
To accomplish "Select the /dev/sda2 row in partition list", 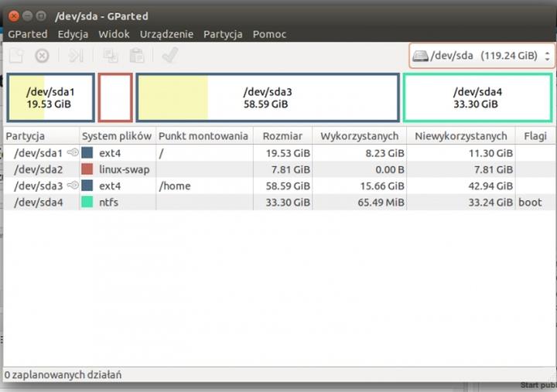I will 39,169.
